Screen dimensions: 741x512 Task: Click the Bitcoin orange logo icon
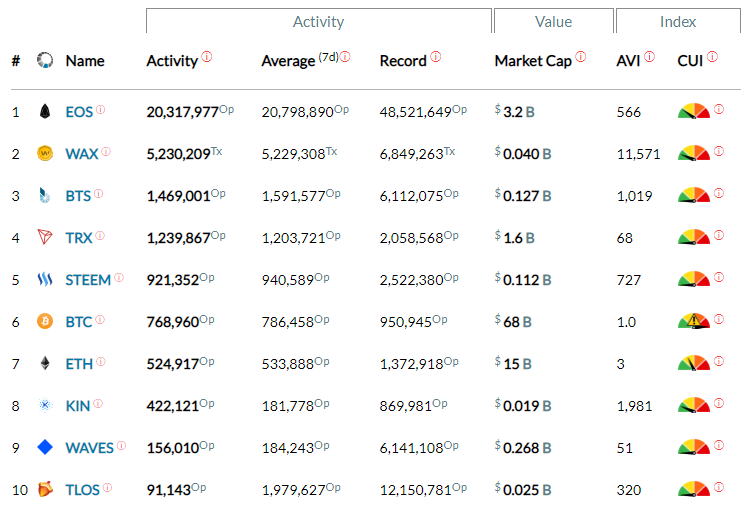44,321
